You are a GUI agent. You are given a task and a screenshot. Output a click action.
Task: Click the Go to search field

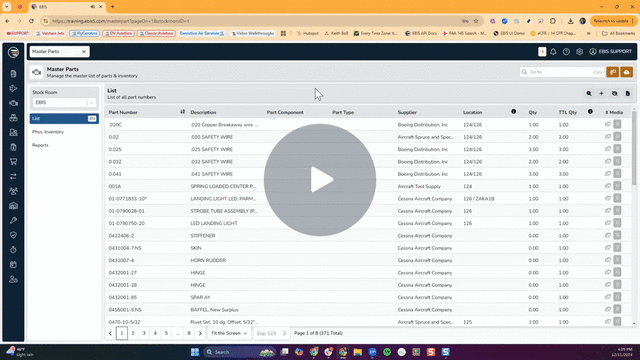tap(562, 72)
